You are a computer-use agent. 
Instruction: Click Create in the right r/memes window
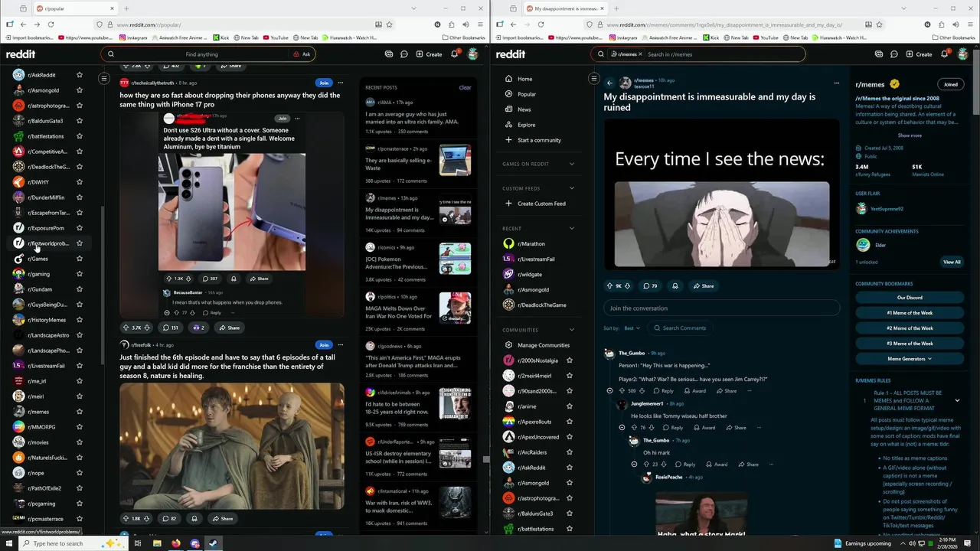[920, 54]
